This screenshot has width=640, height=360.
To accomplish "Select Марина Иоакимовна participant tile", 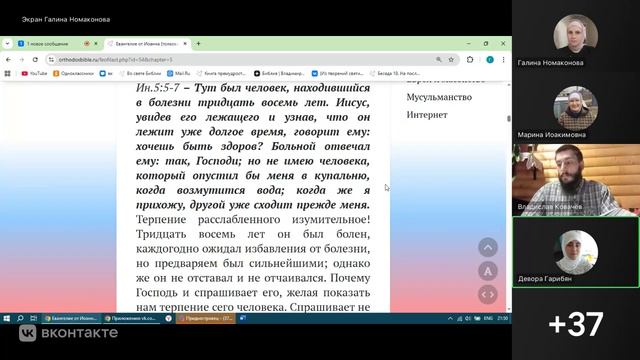I will pos(576,108).
